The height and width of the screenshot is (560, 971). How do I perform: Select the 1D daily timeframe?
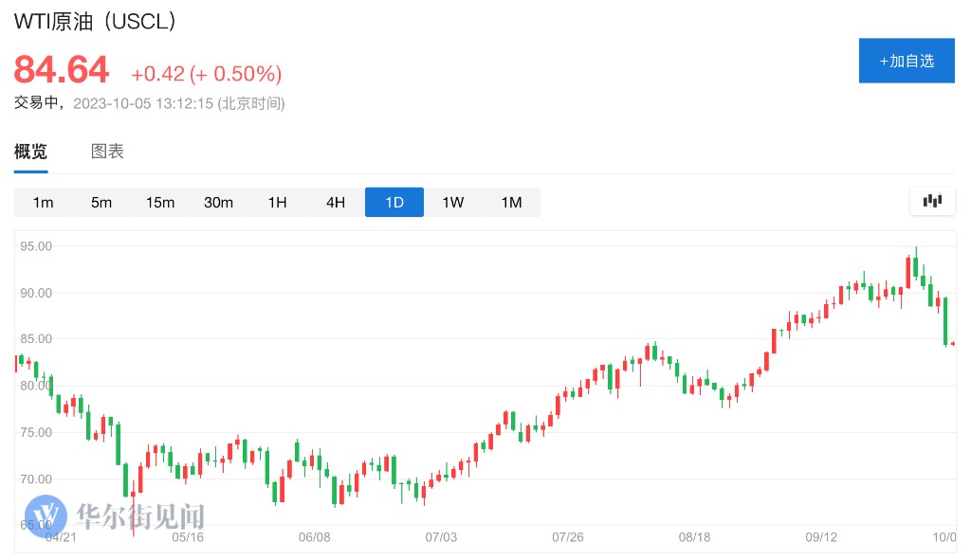[x=394, y=202]
